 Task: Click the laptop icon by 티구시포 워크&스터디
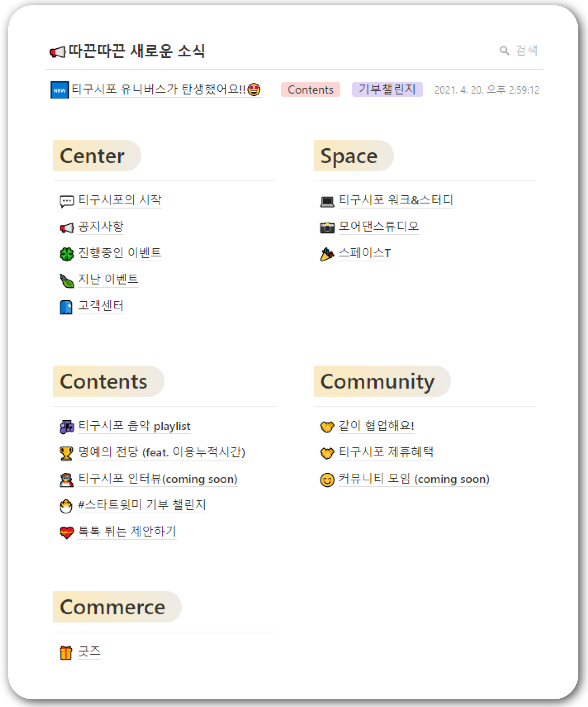(327, 201)
